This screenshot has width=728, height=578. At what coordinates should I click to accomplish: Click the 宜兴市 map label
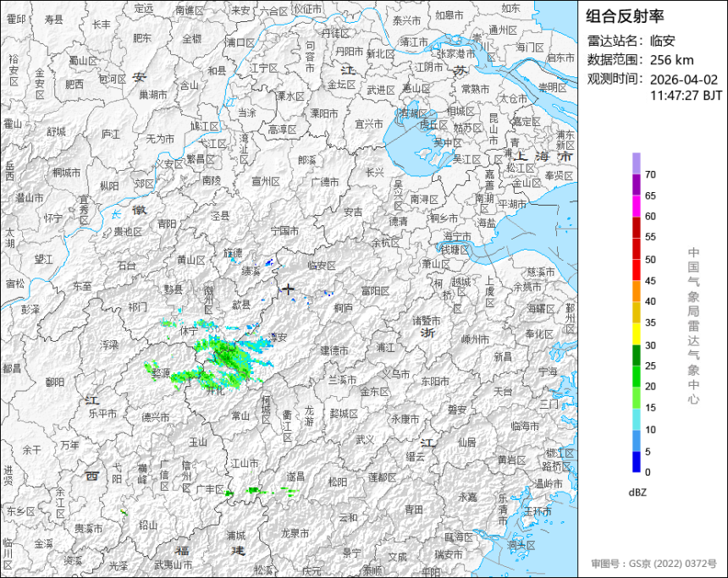(x=369, y=124)
